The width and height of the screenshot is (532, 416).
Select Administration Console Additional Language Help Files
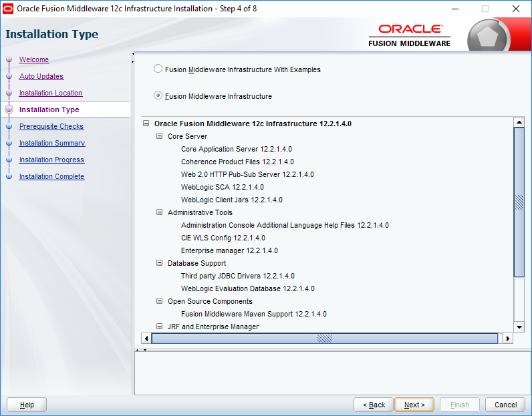click(x=285, y=225)
